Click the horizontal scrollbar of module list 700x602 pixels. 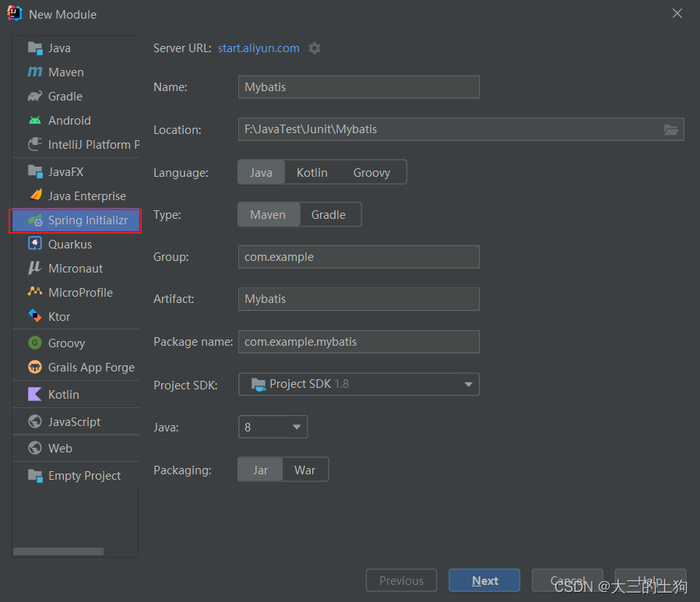coord(58,551)
